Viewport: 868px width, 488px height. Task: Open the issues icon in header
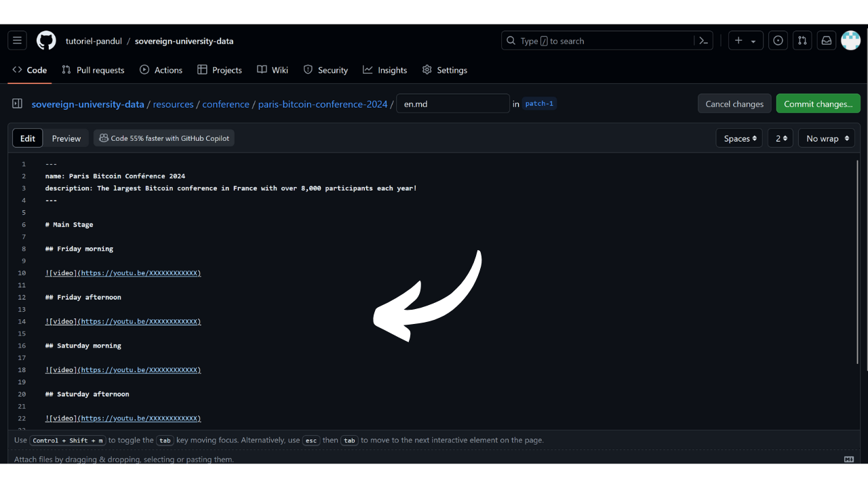pyautogui.click(x=778, y=41)
